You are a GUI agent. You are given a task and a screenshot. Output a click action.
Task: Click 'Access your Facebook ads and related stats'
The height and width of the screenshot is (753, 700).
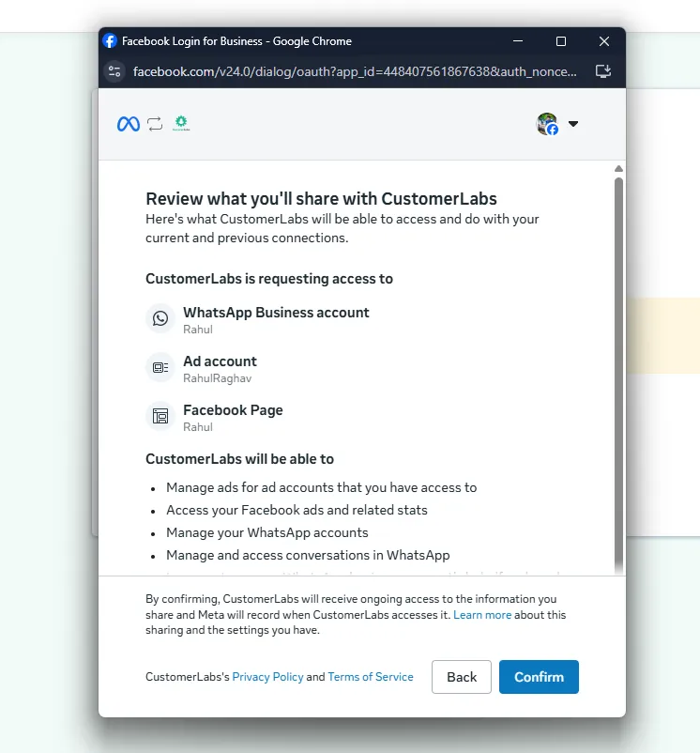click(x=297, y=510)
